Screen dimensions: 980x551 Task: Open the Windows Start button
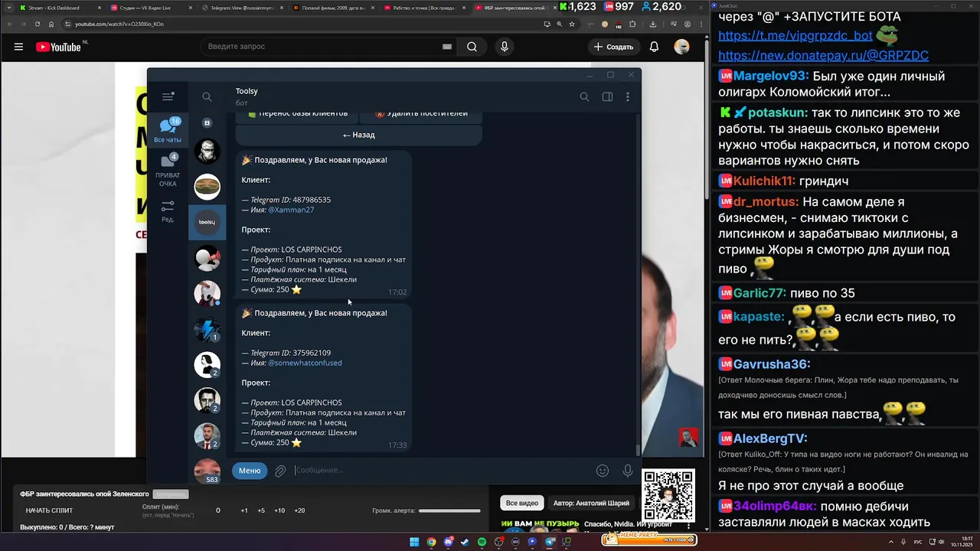pos(414,542)
